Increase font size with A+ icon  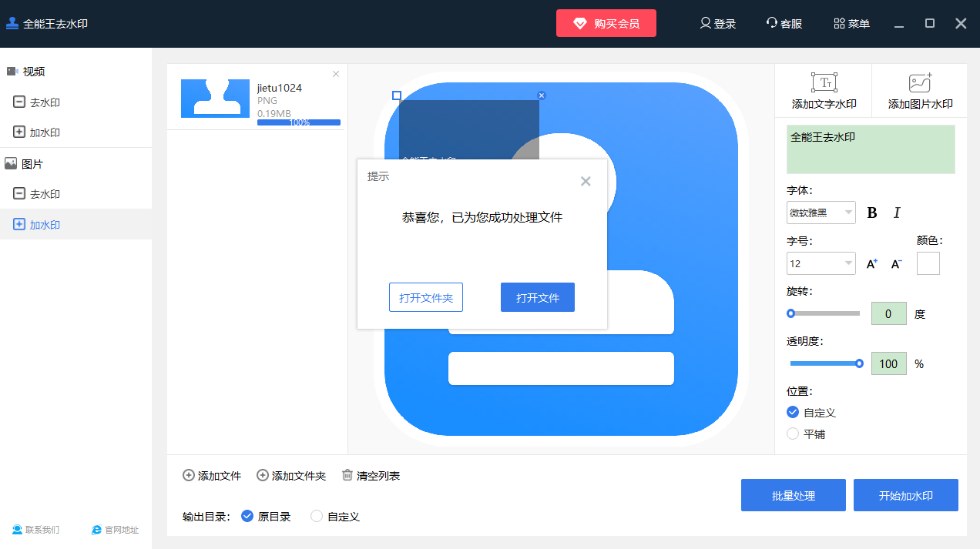(x=872, y=264)
